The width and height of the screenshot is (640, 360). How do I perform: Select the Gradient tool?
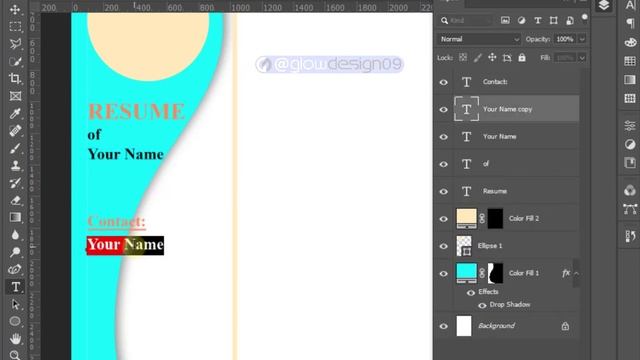[x=15, y=217]
